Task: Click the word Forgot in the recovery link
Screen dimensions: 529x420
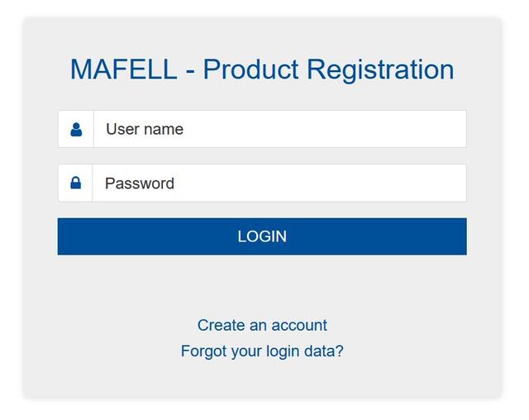Action: (x=203, y=351)
